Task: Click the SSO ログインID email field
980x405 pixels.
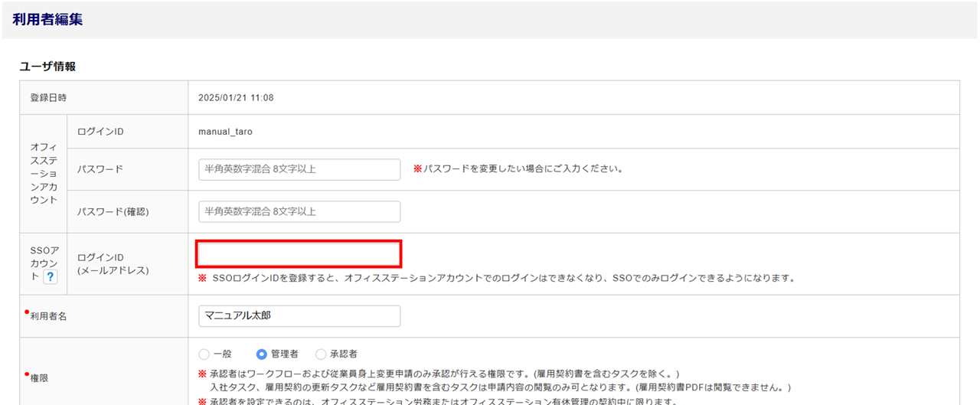Action: (299, 253)
